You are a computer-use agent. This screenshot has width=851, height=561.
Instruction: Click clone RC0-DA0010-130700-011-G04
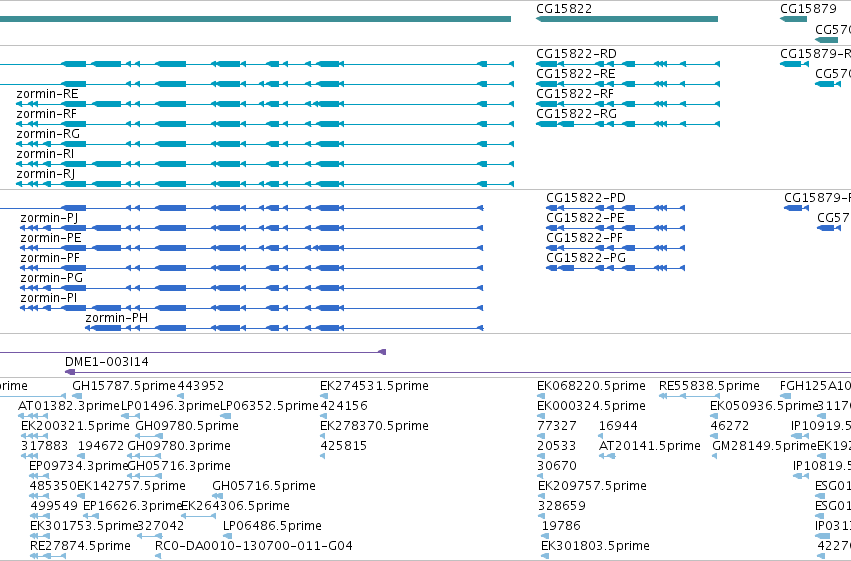(254, 547)
